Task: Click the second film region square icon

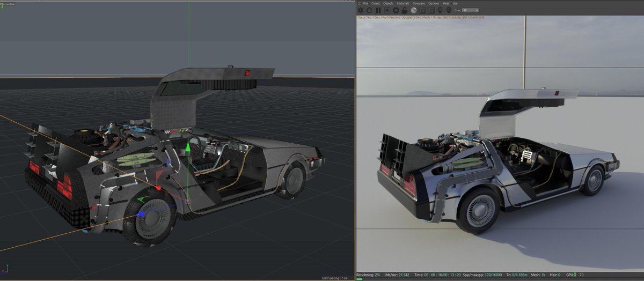Action: pos(431,10)
